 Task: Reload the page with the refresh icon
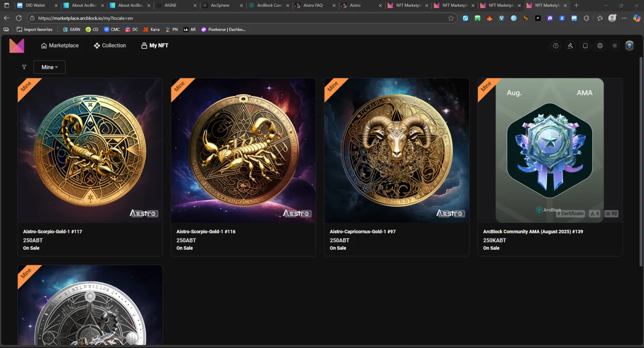19,18
